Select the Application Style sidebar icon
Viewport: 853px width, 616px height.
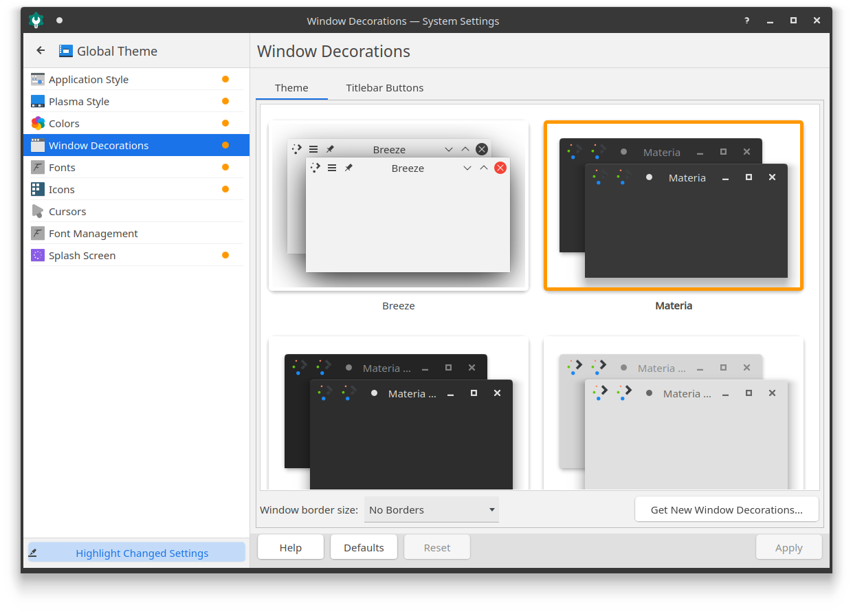37,78
